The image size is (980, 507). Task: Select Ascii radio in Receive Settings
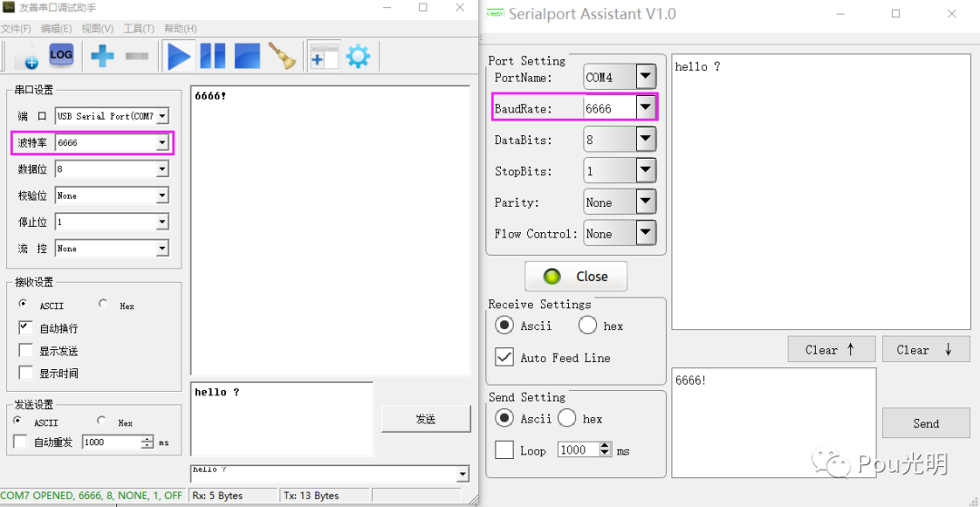tap(504, 326)
